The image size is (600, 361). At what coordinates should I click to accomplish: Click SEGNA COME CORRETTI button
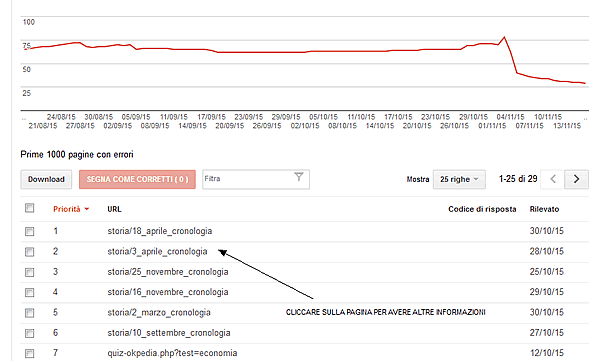point(137,179)
